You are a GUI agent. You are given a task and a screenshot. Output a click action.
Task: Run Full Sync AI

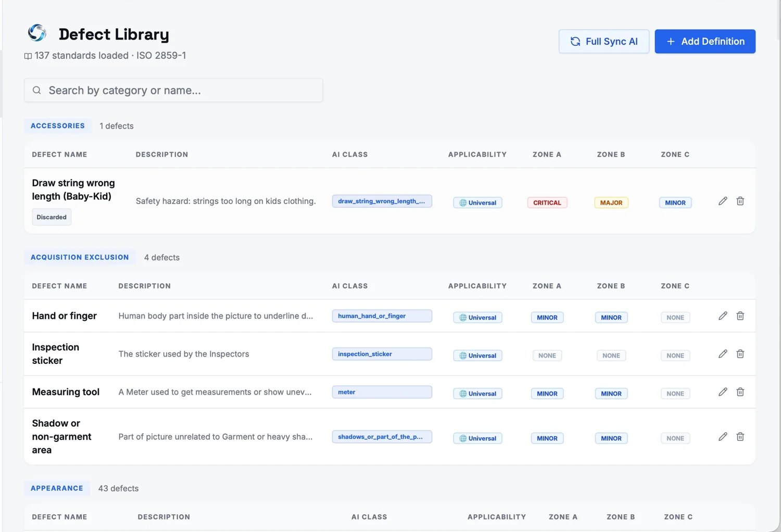604,41
